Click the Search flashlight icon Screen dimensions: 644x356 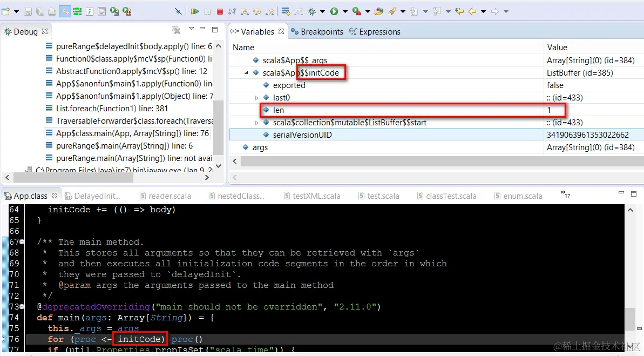[x=392, y=11]
